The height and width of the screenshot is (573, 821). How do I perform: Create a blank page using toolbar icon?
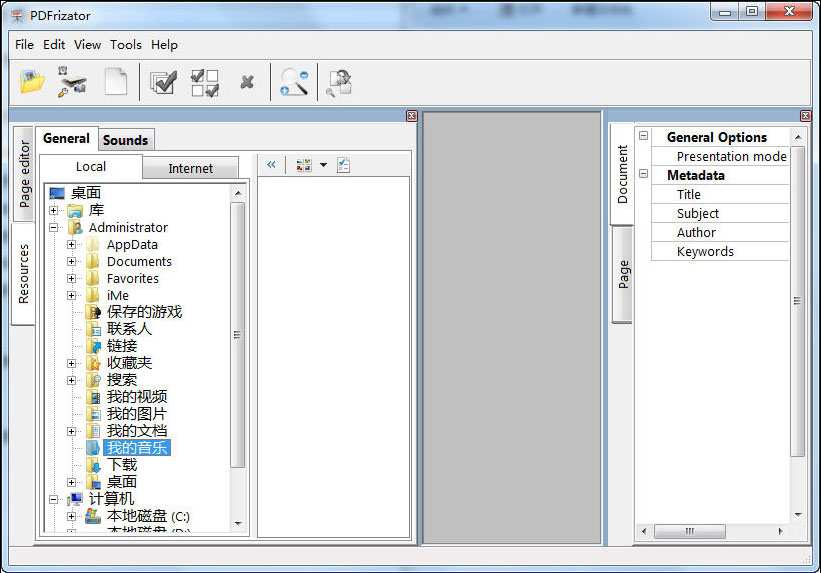pos(116,82)
